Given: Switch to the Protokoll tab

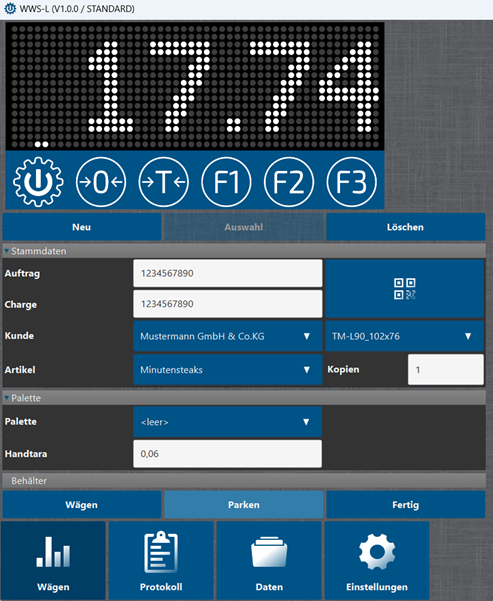Looking at the screenshot, I should point(161,560).
